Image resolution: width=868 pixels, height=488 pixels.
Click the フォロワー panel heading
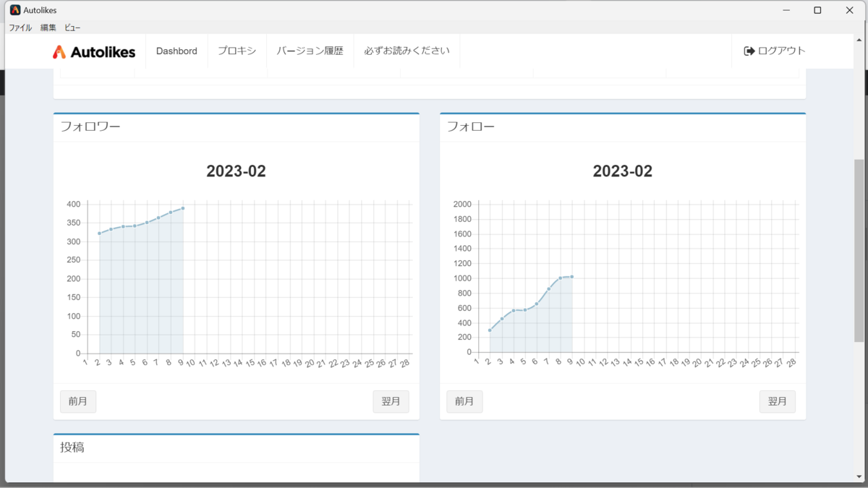pyautogui.click(x=90, y=127)
